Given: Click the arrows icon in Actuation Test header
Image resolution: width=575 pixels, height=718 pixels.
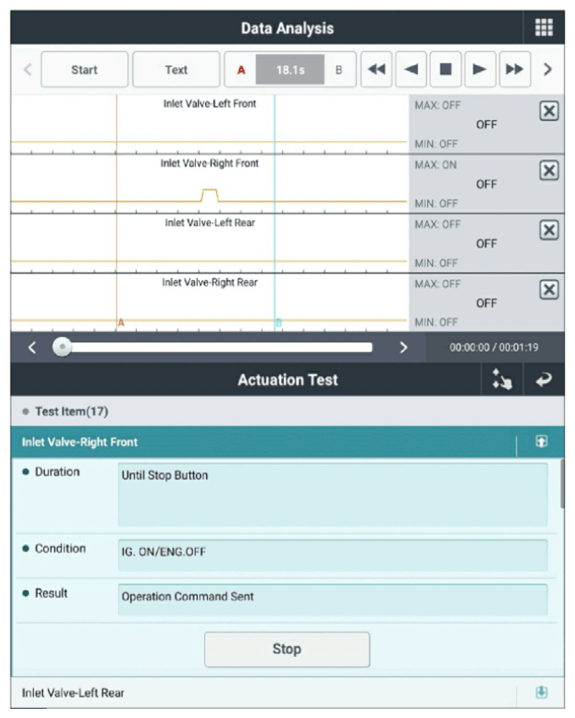Looking at the screenshot, I should (502, 380).
